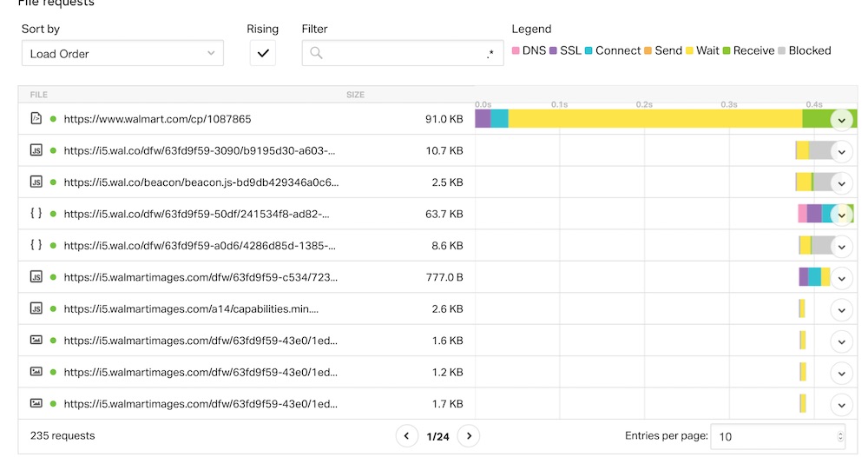The height and width of the screenshot is (457, 868).
Task: Expand details for the beacon.js row
Action: pyautogui.click(x=841, y=183)
